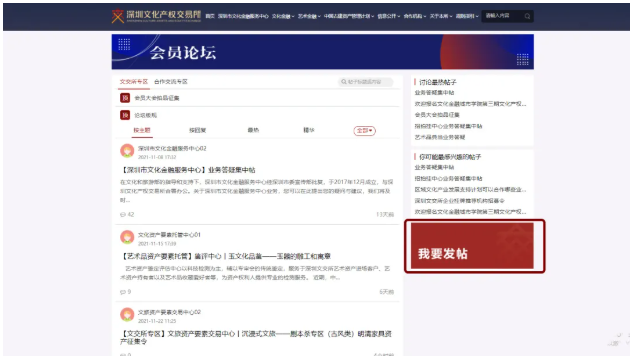
Task: Open 深圳市文化金融服务中心 in the top navigation
Action: pos(243,16)
